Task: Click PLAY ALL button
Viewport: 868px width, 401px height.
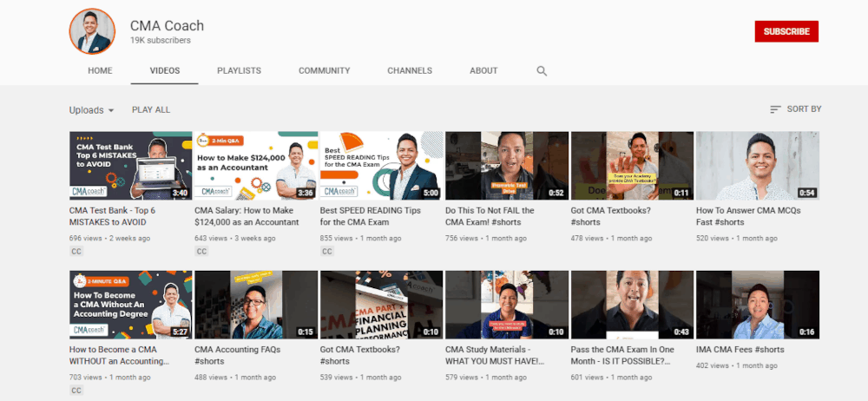Action: coord(151,109)
